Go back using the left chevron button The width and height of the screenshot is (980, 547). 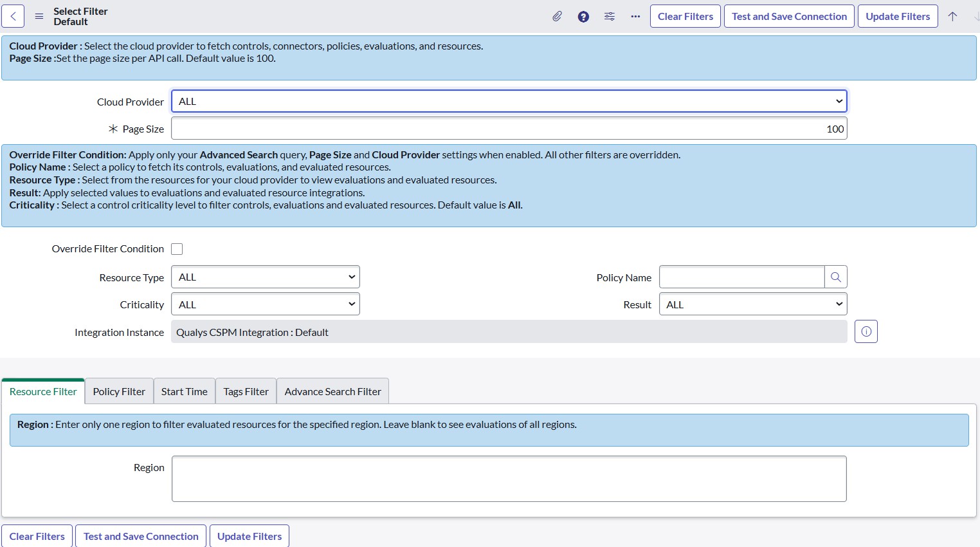click(x=13, y=17)
